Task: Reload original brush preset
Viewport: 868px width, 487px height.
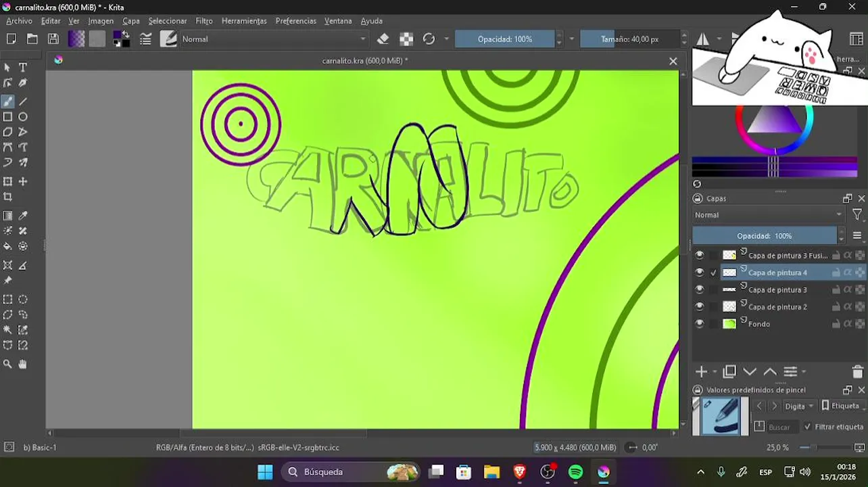Action: 429,39
